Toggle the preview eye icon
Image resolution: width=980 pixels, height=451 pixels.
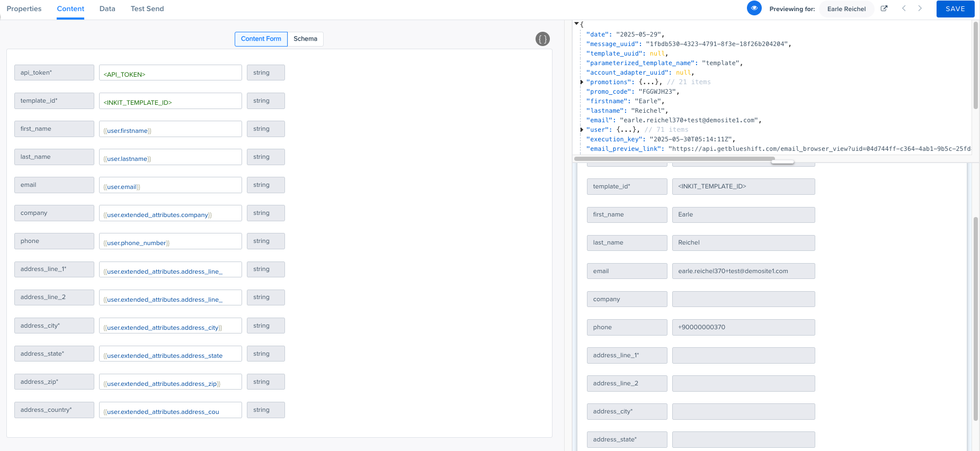754,8
